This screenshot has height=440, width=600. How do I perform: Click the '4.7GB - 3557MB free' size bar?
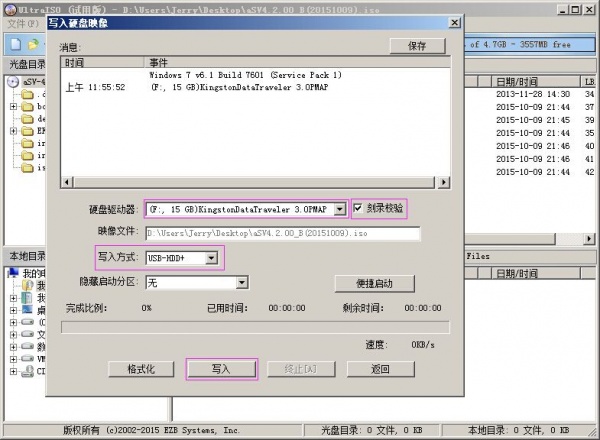click(530, 44)
